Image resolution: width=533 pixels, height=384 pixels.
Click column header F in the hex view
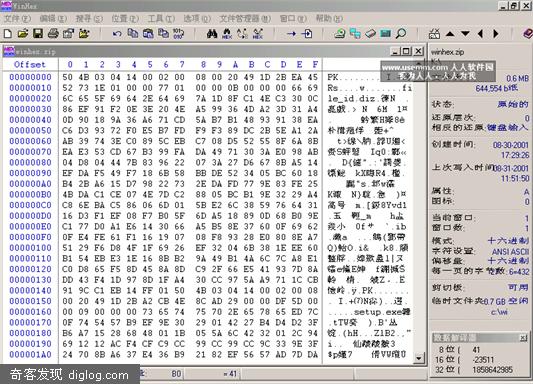[315, 64]
